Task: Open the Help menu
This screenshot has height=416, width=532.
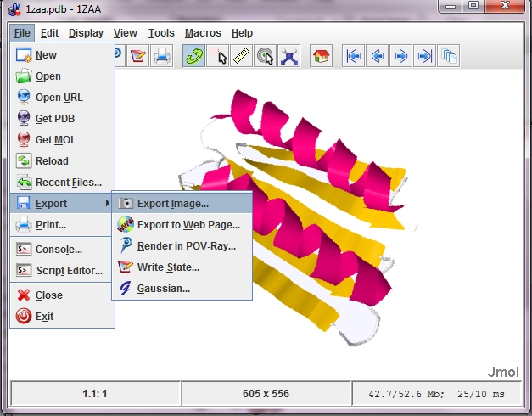Action: (242, 33)
